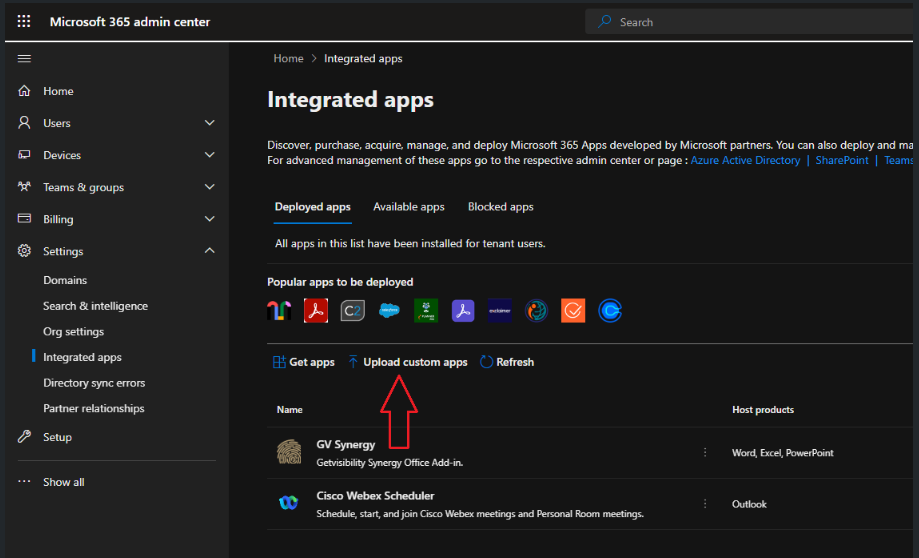
Task: Click the Exclaimer app icon
Action: (500, 311)
